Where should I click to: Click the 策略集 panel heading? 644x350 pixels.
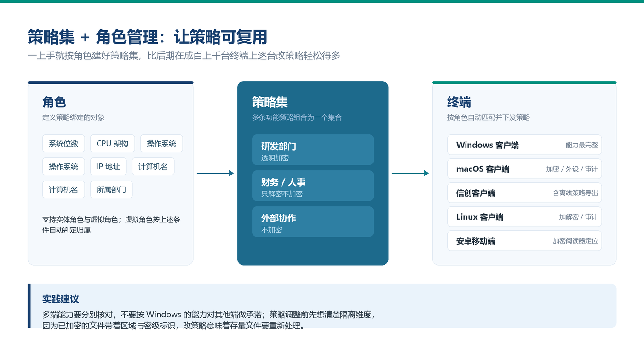pos(270,102)
